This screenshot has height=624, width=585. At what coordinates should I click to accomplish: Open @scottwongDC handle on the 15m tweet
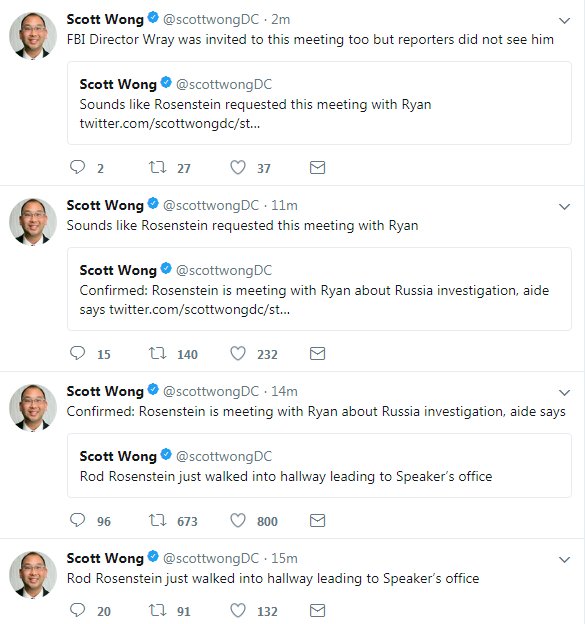click(211, 558)
